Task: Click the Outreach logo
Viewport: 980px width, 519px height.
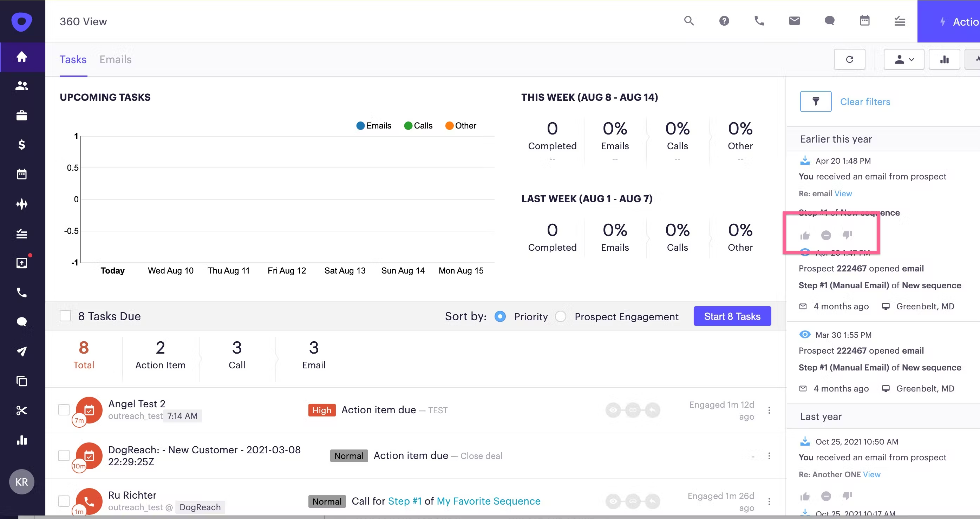Action: (x=22, y=22)
